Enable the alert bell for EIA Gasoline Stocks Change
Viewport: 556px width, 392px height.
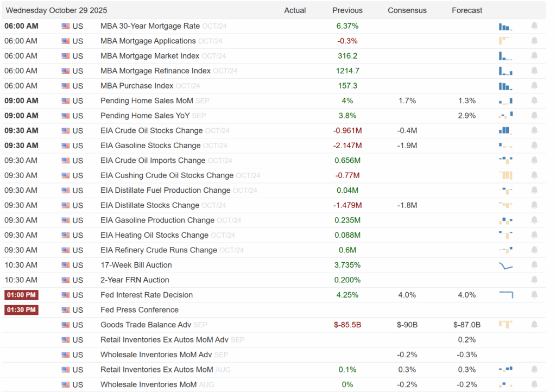pos(534,145)
